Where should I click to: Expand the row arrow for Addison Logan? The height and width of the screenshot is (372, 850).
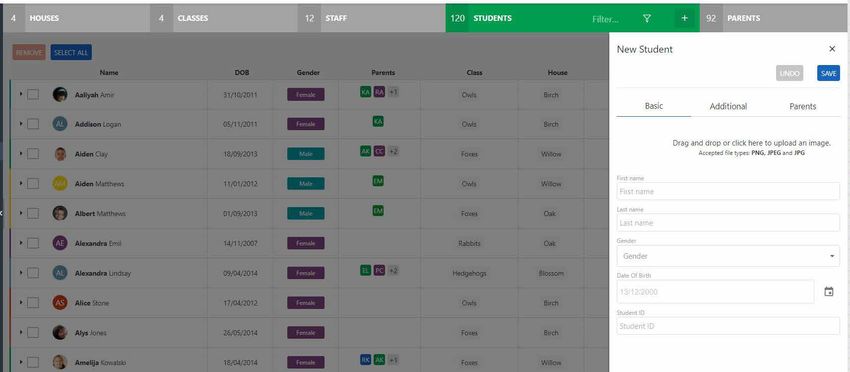click(x=21, y=124)
